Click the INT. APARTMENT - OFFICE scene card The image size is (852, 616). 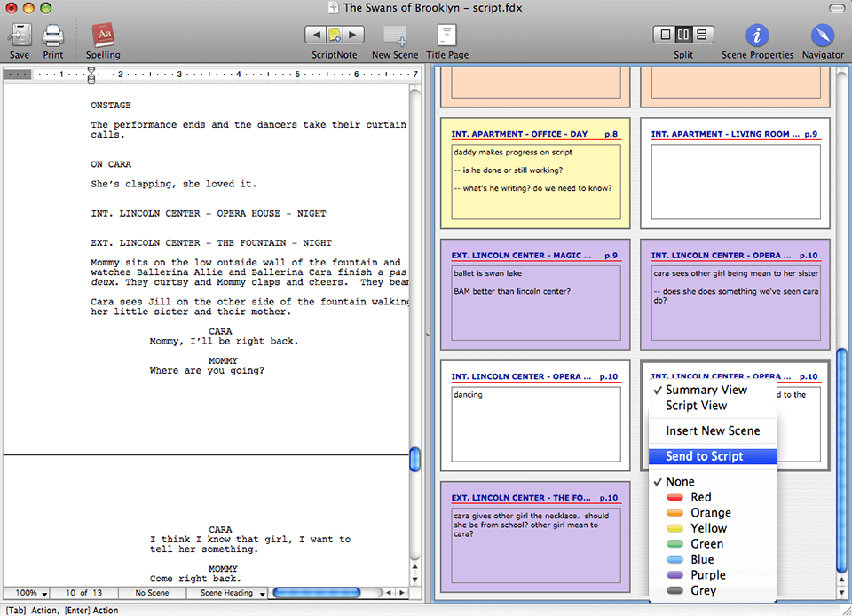tap(534, 172)
